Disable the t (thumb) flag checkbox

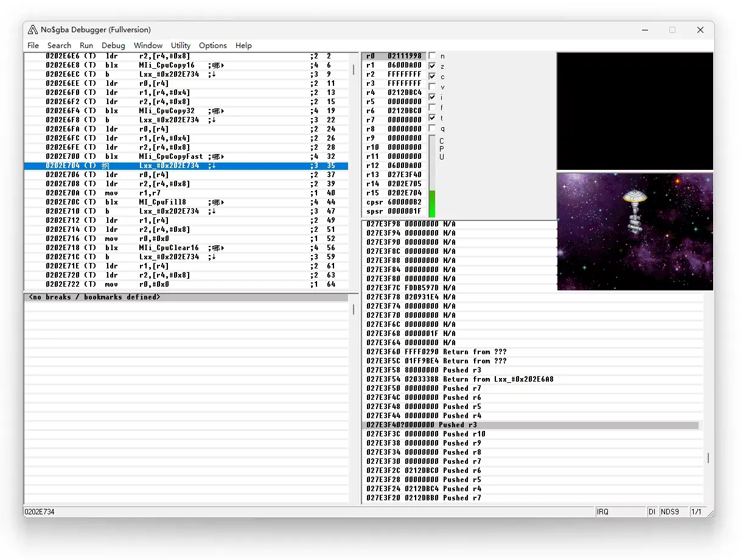(432, 117)
